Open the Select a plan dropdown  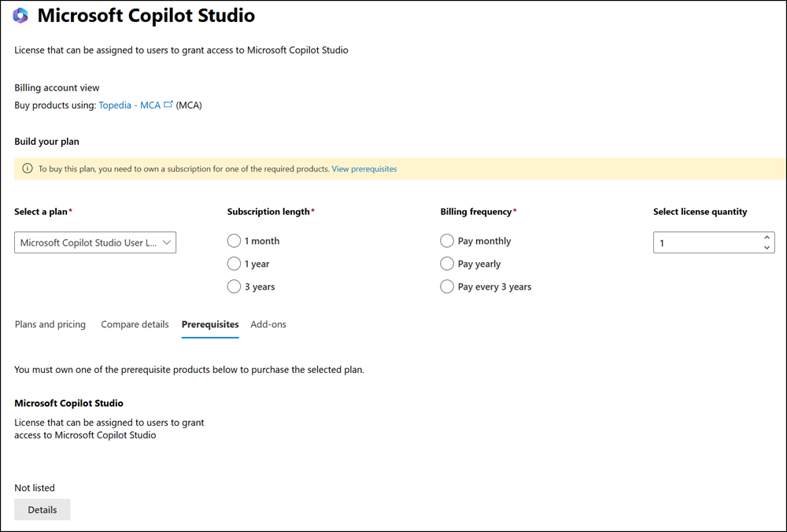pyautogui.click(x=95, y=242)
